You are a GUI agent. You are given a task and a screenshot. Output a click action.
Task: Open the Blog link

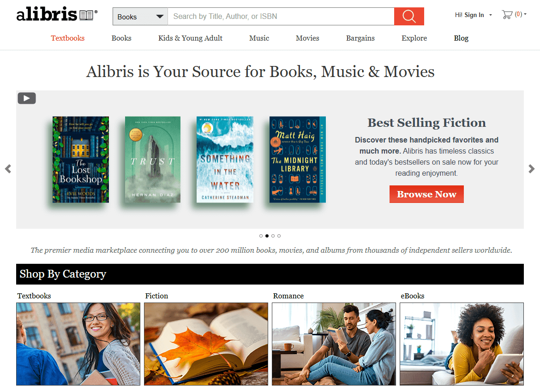coord(461,38)
